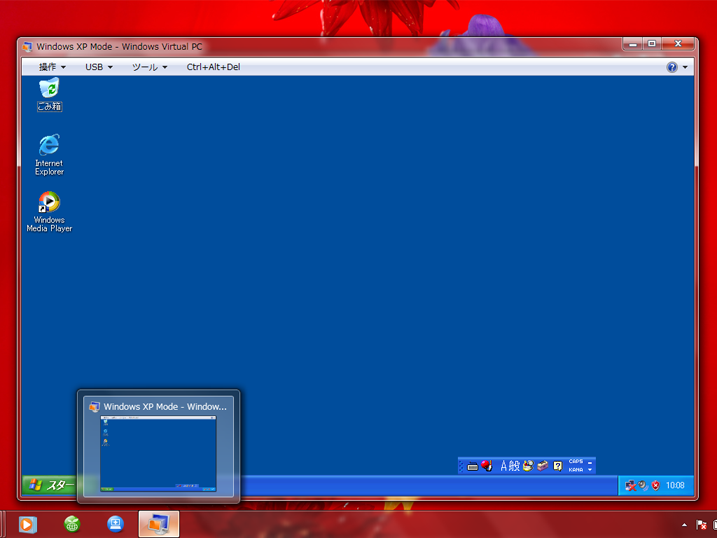Open the USB menu

point(99,67)
